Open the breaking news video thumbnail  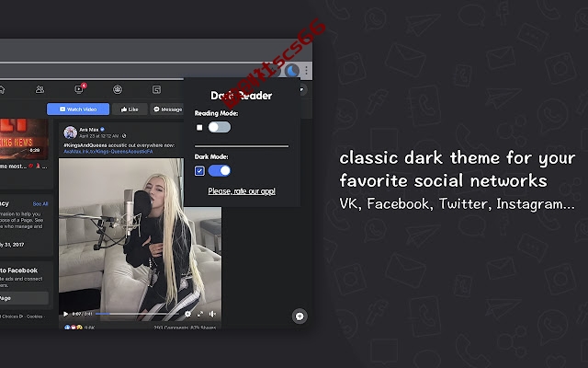pos(24,139)
